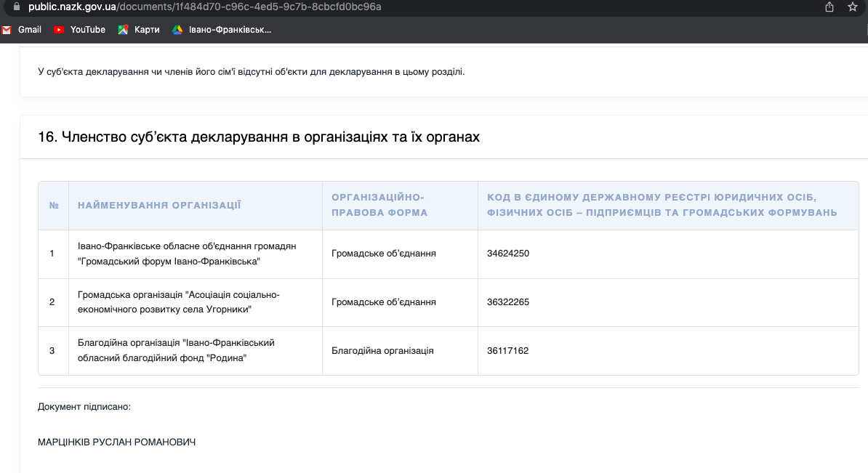Viewport: 868px width, 473px height.
Task: Click the section 16 heading Членство суб'єкта декларування
Action: click(259, 137)
